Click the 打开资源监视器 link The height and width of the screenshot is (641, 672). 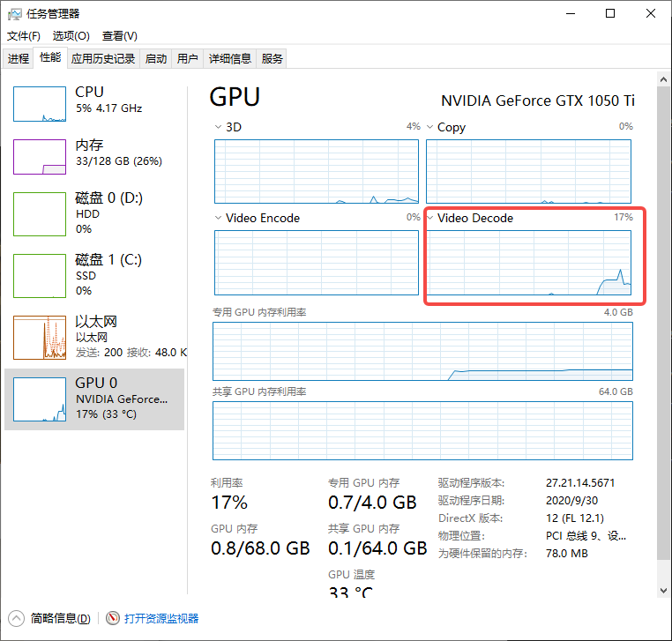[x=161, y=618]
